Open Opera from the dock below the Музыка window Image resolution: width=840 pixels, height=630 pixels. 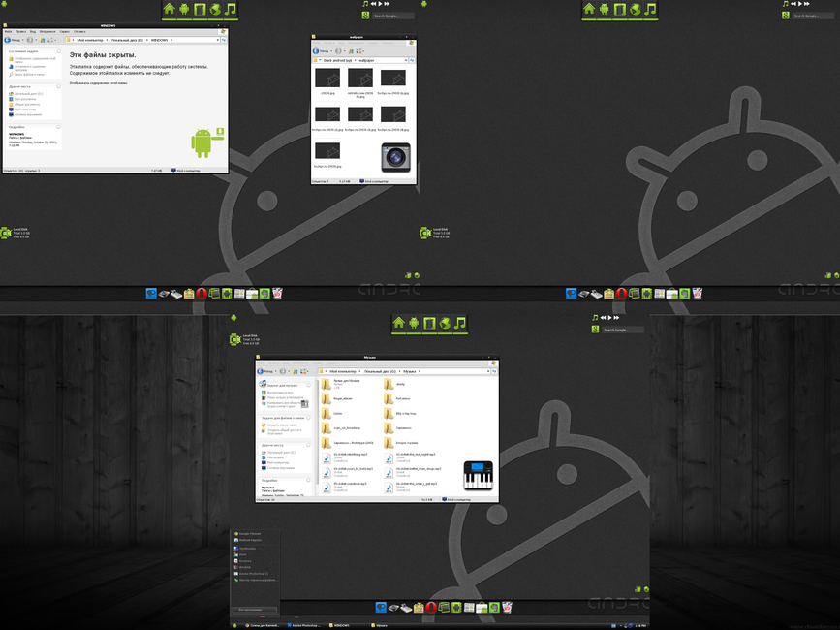tap(431, 608)
